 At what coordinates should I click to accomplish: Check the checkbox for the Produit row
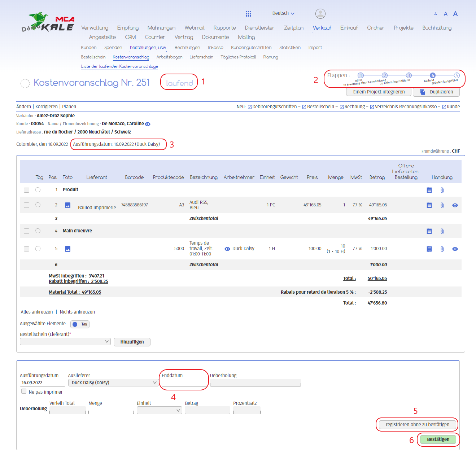pos(26,190)
